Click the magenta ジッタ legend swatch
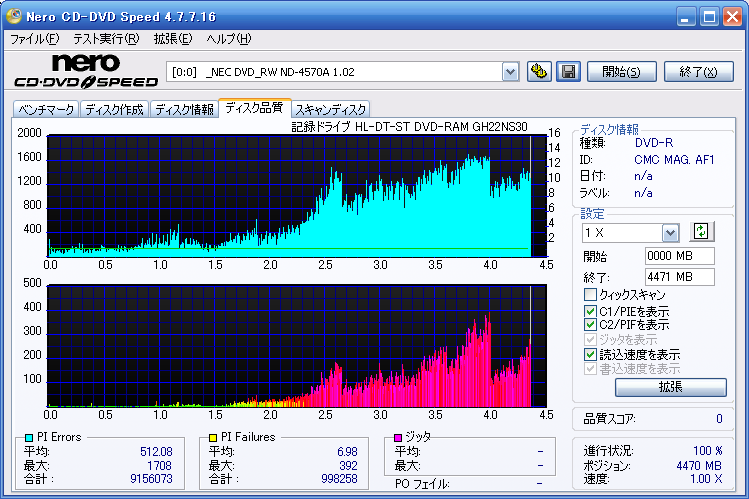This screenshot has height=499, width=749. [x=397, y=437]
